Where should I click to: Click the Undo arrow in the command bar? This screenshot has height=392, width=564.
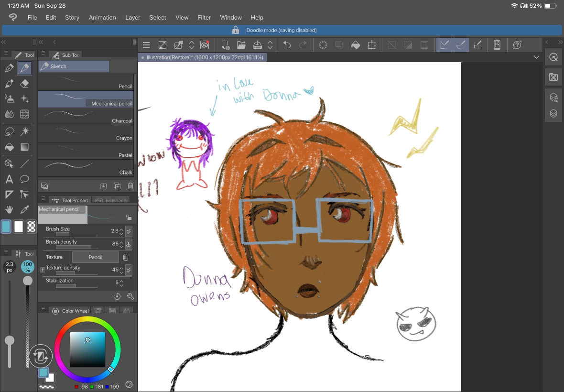[x=287, y=45]
